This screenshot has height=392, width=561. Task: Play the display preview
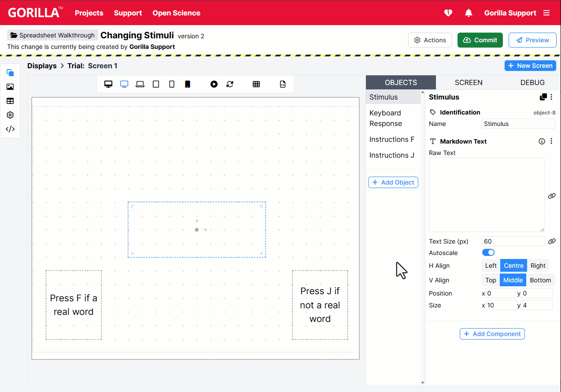tap(214, 84)
